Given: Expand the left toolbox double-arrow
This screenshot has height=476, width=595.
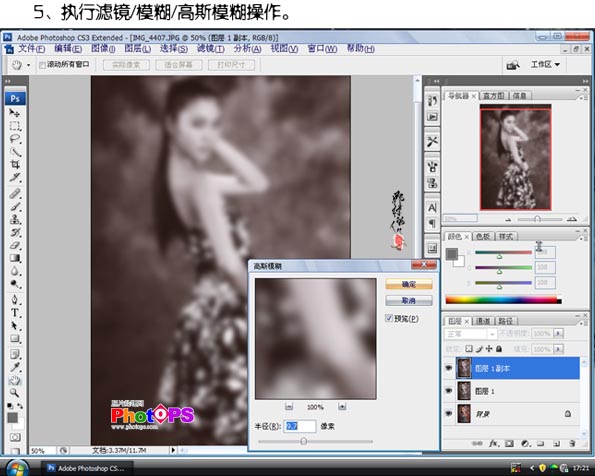Looking at the screenshot, I should click(x=8, y=81).
